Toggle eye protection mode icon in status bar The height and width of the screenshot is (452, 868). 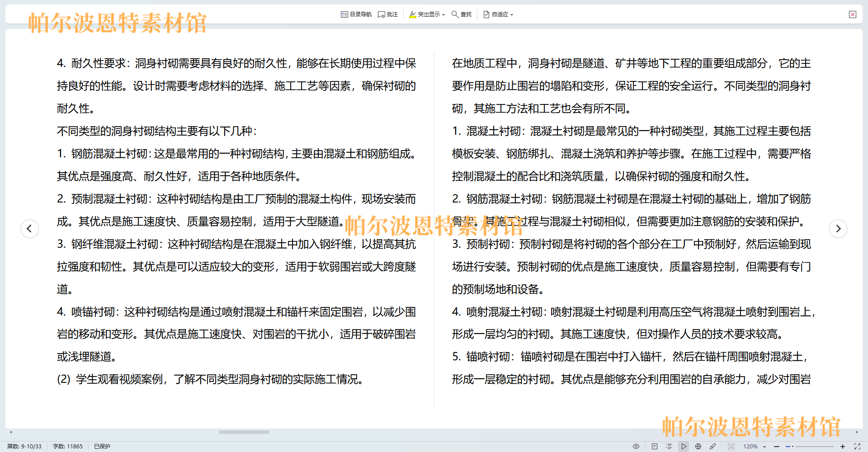636,446
